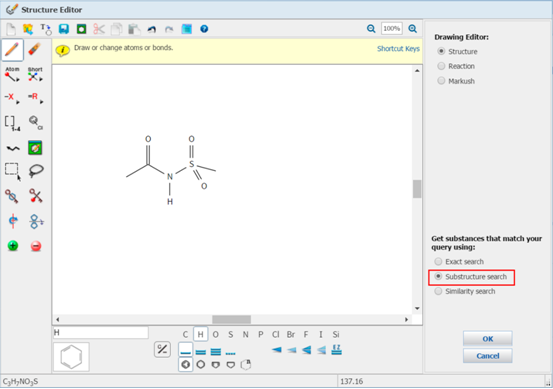
Task: Click the undo arrow icon
Action: (152, 29)
